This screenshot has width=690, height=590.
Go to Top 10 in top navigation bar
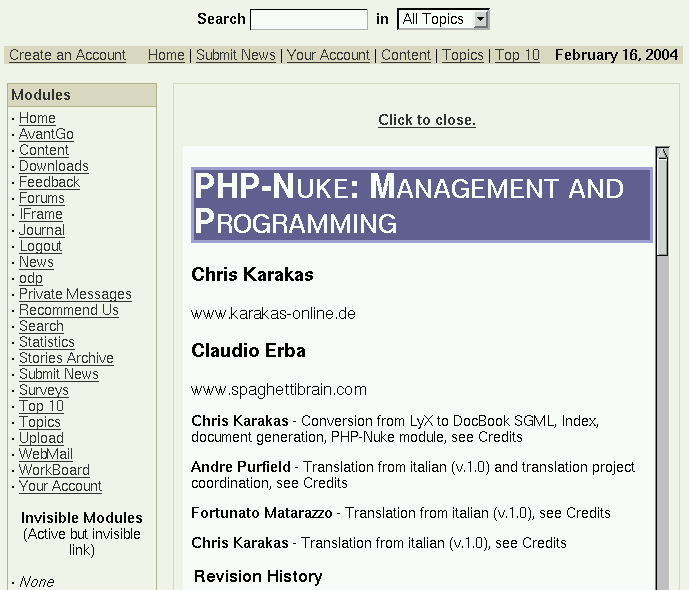(x=517, y=55)
